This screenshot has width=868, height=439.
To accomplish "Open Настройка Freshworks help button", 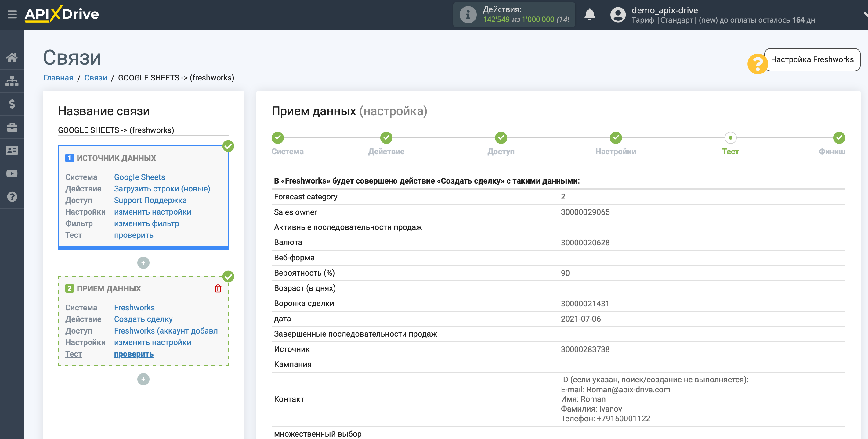I will point(812,59).
